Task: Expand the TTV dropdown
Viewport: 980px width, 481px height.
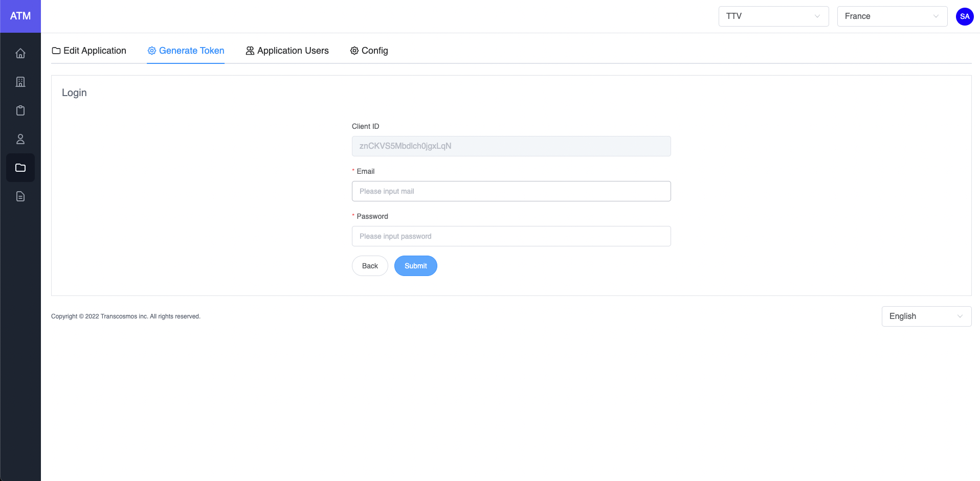Action: pos(773,16)
